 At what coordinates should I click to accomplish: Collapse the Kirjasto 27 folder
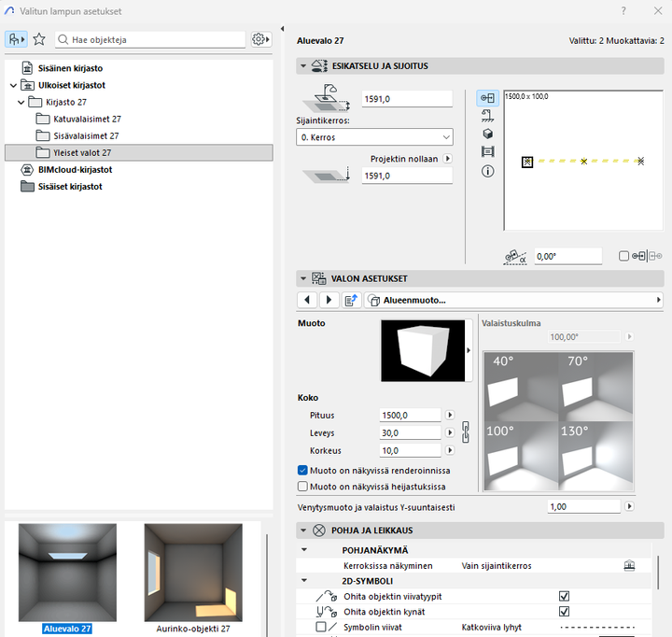pyautogui.click(x=21, y=102)
